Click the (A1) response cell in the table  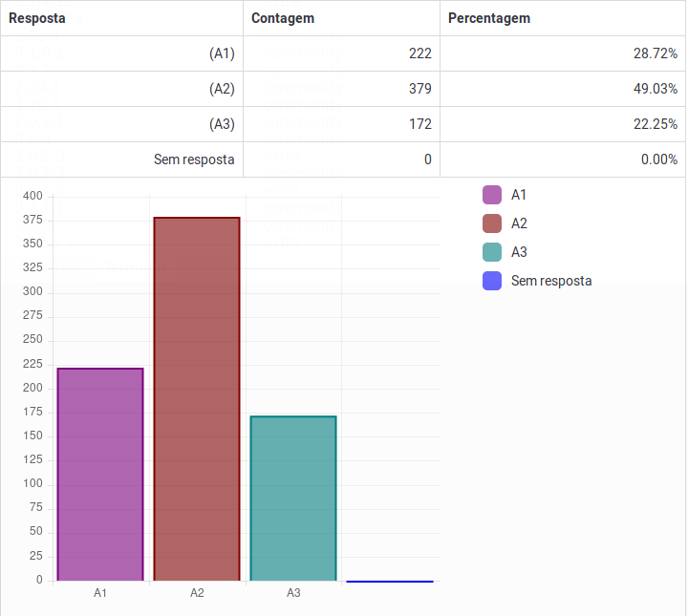pos(222,53)
